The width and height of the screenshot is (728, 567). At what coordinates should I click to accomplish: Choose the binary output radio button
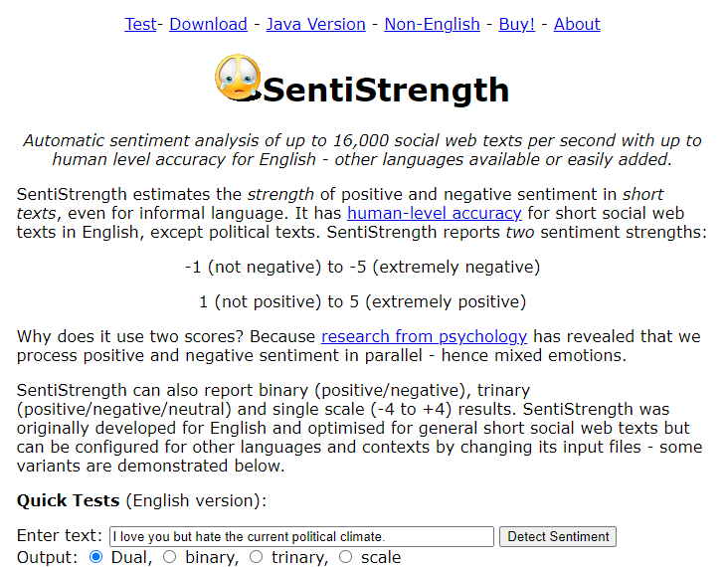[x=170, y=557]
